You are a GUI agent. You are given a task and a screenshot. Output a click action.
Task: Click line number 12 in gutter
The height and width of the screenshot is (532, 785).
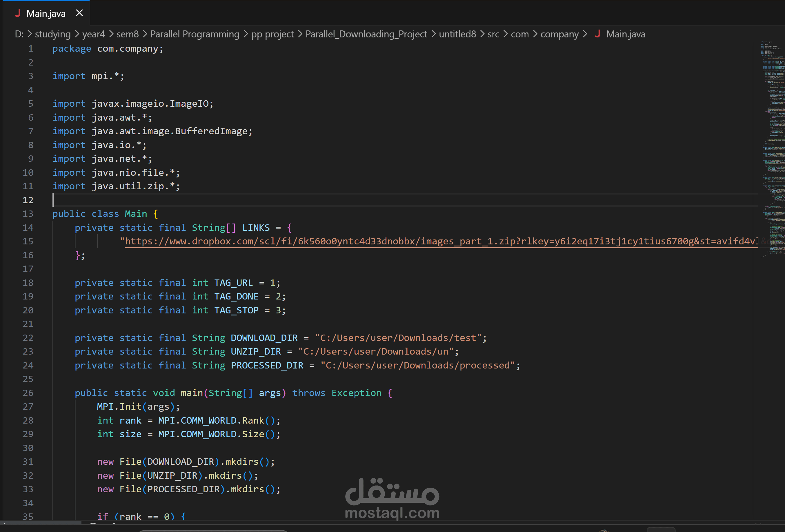[x=28, y=200]
